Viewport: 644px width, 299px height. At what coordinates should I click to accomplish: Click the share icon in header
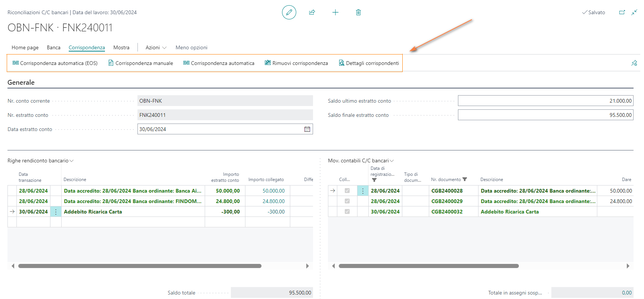[312, 12]
